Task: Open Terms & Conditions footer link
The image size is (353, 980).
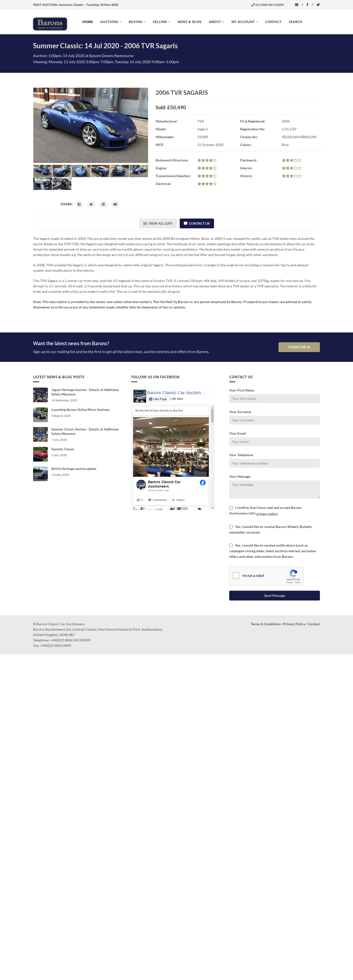Action: (265, 624)
